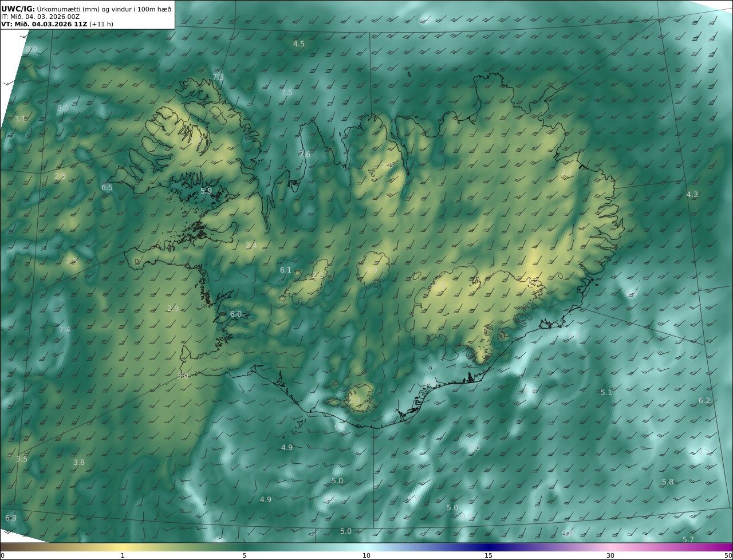Click the 3.5 value label on the map
This screenshot has width=733, height=560.
[x=22, y=459]
